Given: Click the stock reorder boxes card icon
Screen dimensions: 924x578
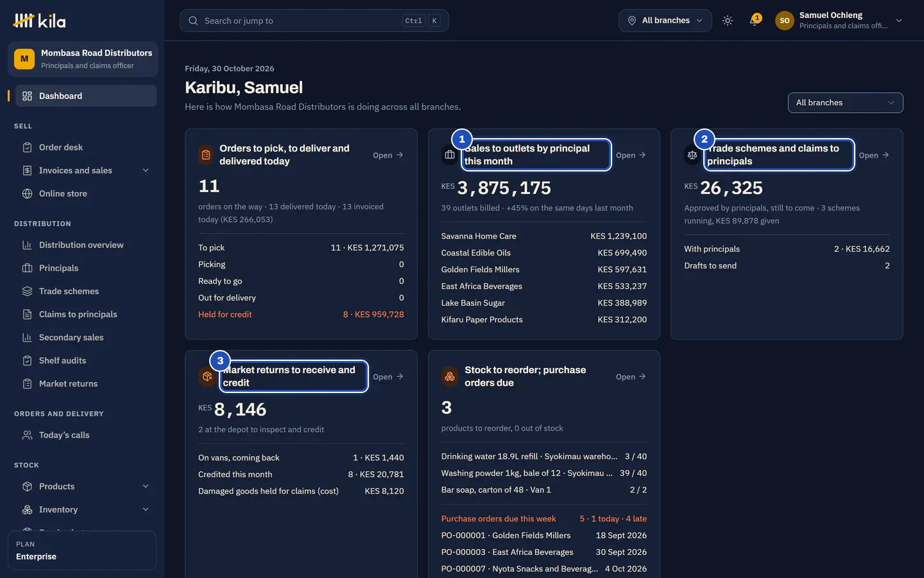Looking at the screenshot, I should point(450,377).
